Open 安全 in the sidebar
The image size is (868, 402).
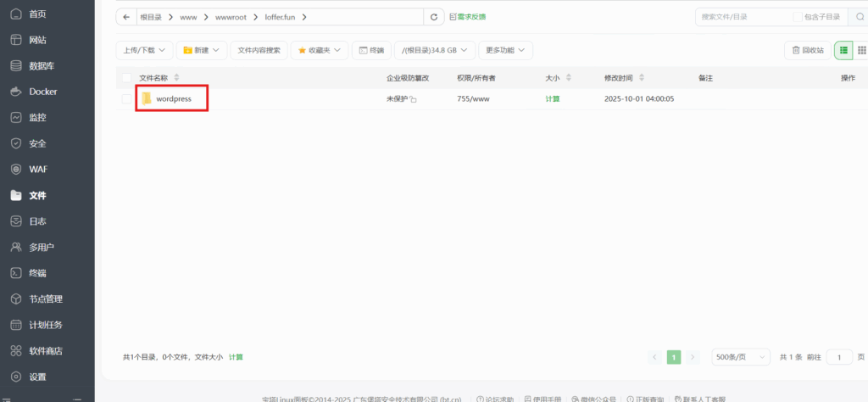coord(37,143)
